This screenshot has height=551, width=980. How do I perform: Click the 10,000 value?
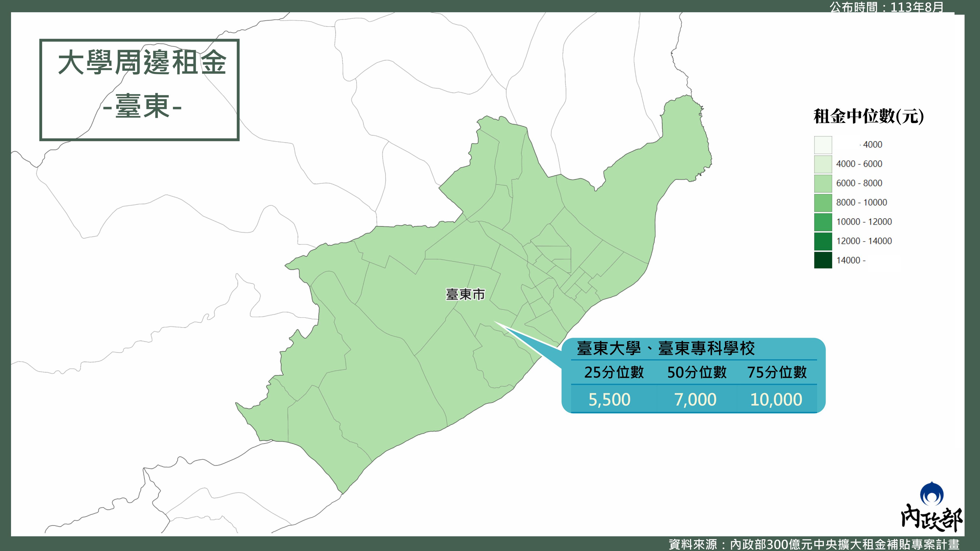(x=776, y=400)
